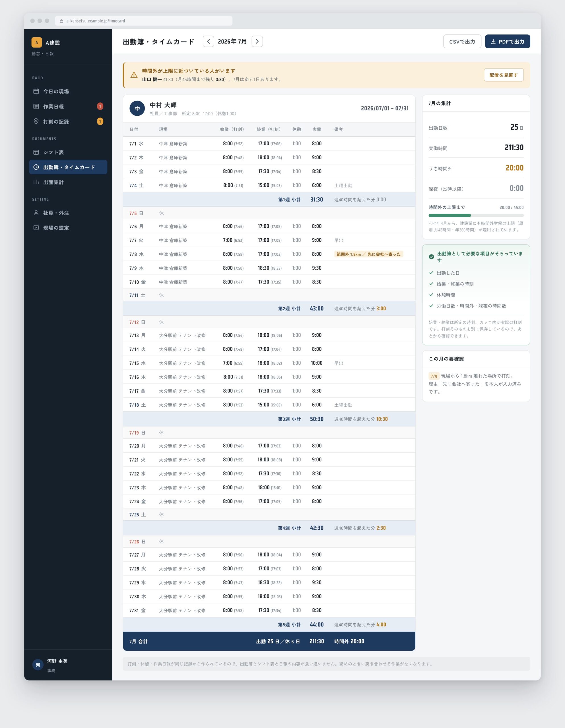
Task: Open the シフト表 table icon
Action: [x=36, y=152]
